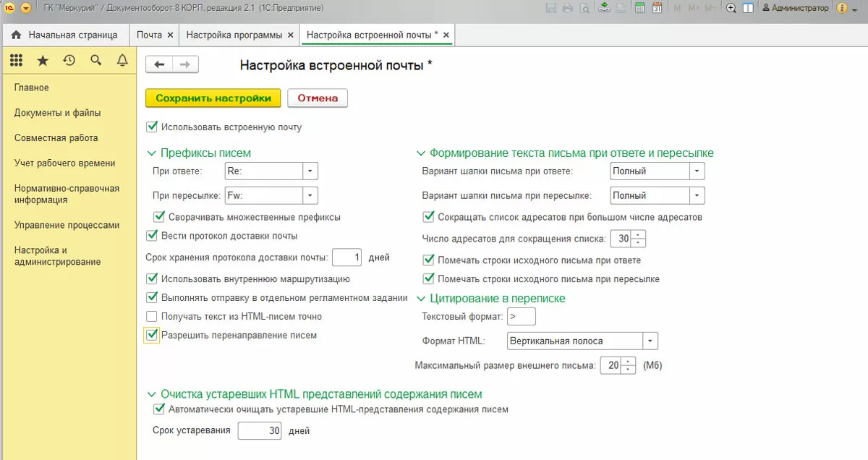Close the Почта tab
Viewport: 868px width, 460px height.
click(170, 35)
